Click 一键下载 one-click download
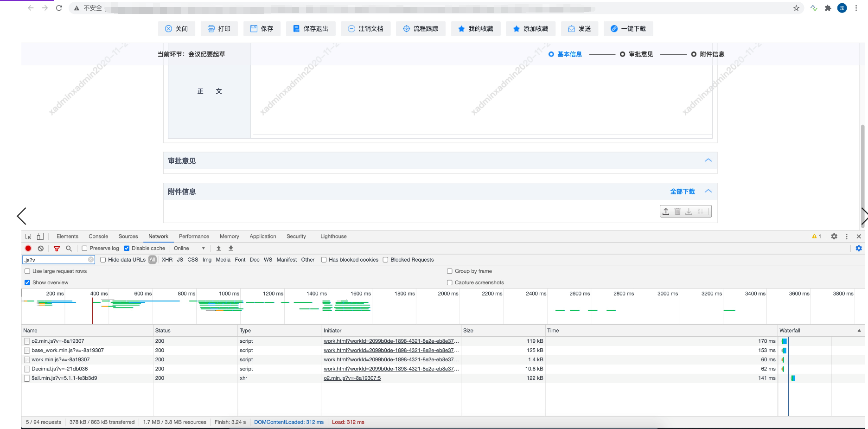The width and height of the screenshot is (868, 429). click(628, 29)
